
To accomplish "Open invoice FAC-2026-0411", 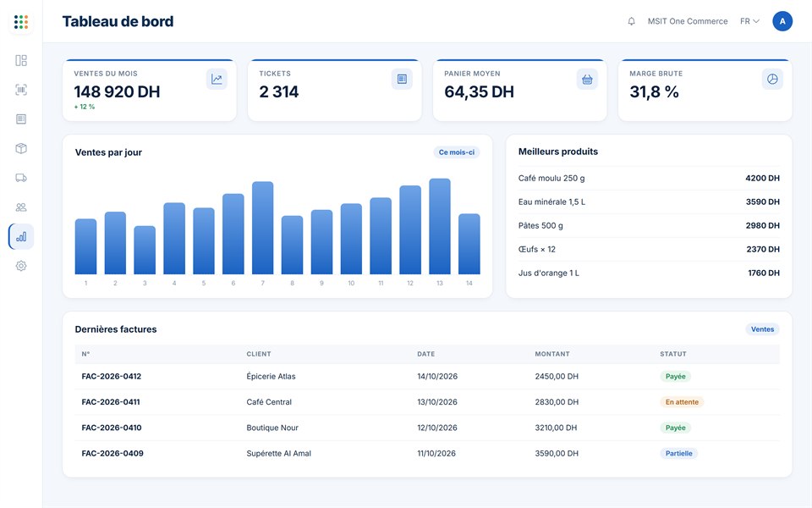I will (x=111, y=402).
